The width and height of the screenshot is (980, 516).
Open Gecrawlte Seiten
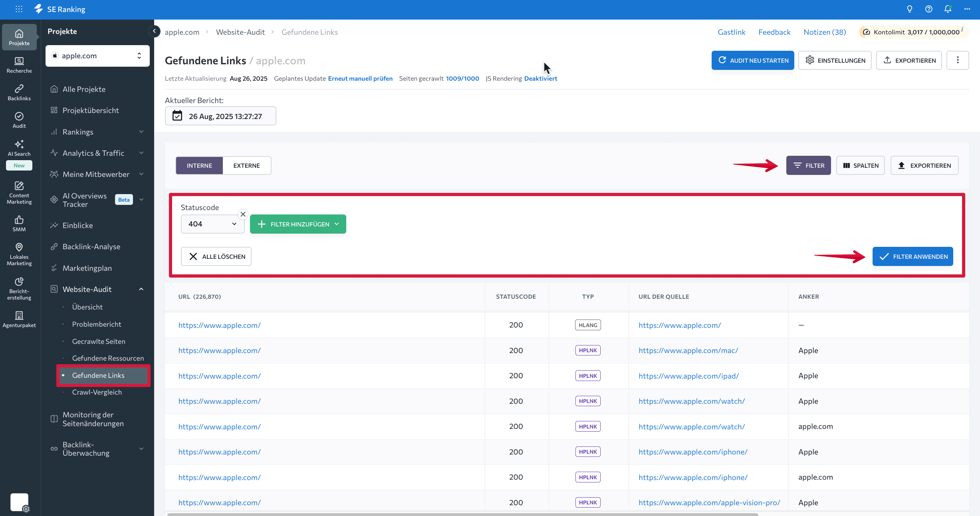point(98,341)
